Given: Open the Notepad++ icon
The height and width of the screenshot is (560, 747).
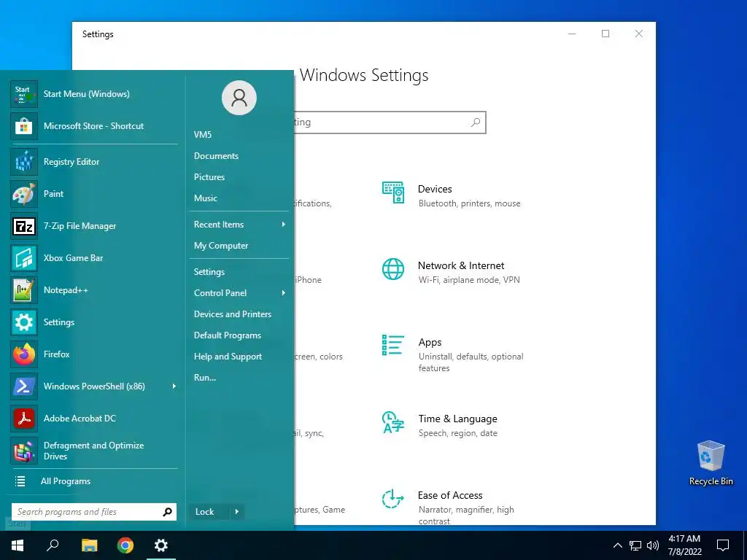Looking at the screenshot, I should click(x=24, y=290).
